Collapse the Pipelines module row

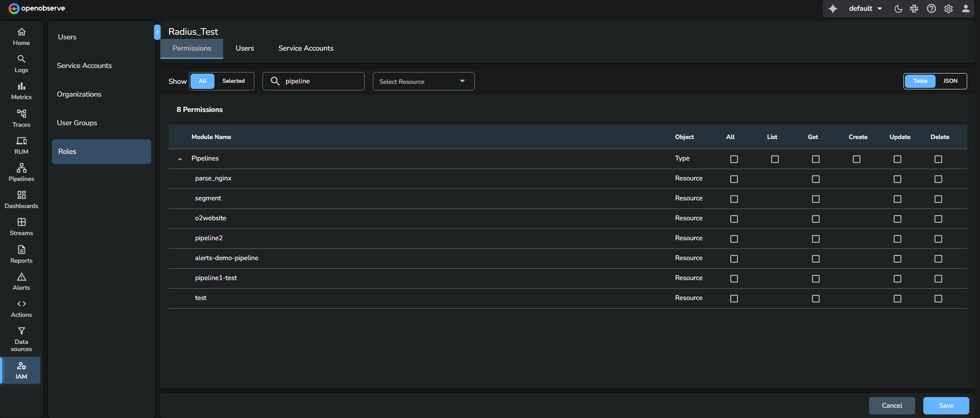click(180, 159)
